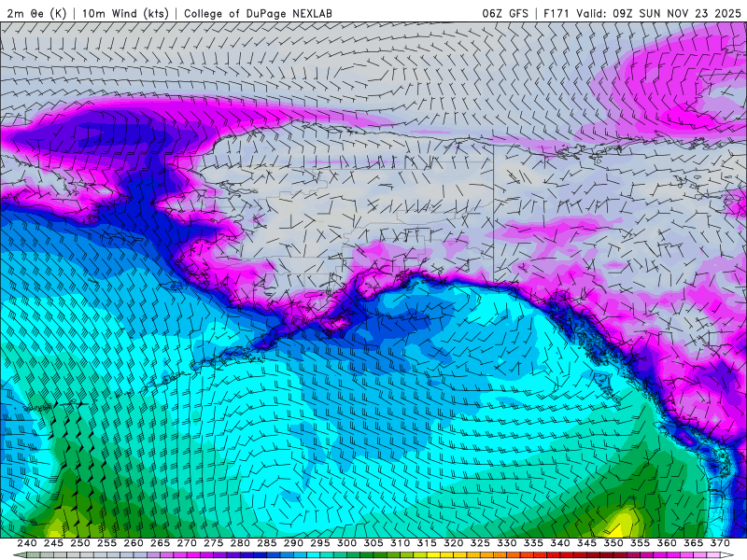
Task: Click the 250 value on the color scale
Action: pos(80,543)
